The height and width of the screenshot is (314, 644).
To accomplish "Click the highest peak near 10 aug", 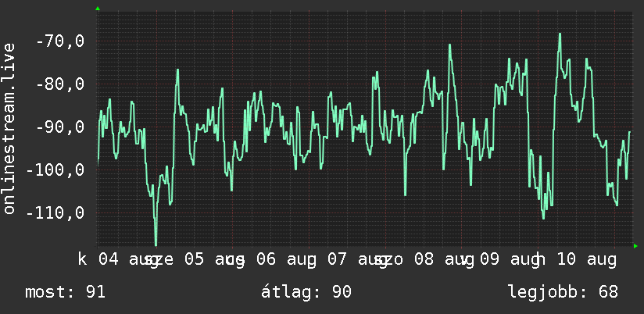I will pyautogui.click(x=560, y=34).
